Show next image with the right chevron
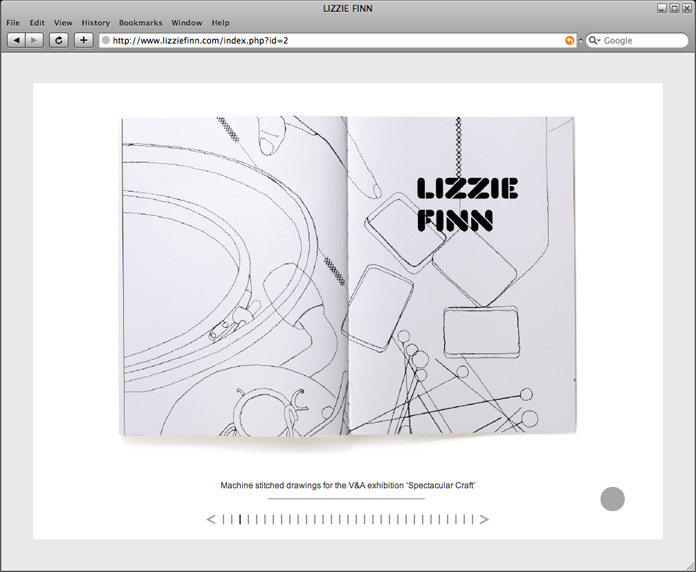 [484, 519]
